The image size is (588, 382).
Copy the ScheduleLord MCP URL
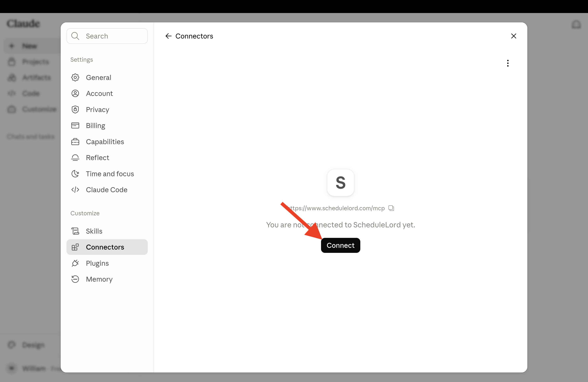click(391, 208)
